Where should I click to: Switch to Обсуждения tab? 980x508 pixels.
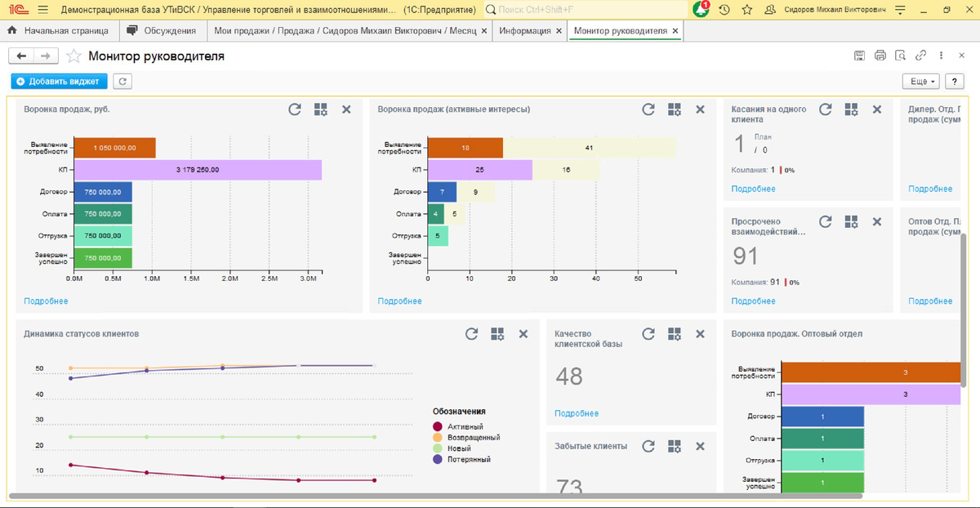[x=162, y=31]
